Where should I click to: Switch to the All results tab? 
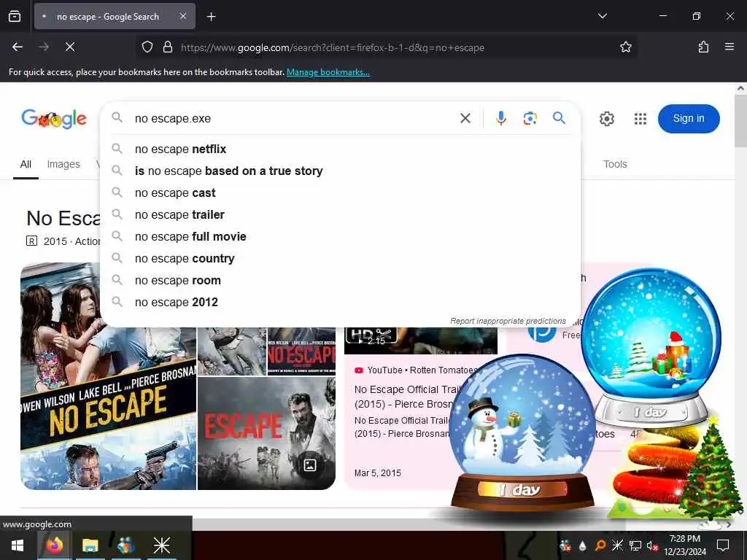click(x=26, y=164)
